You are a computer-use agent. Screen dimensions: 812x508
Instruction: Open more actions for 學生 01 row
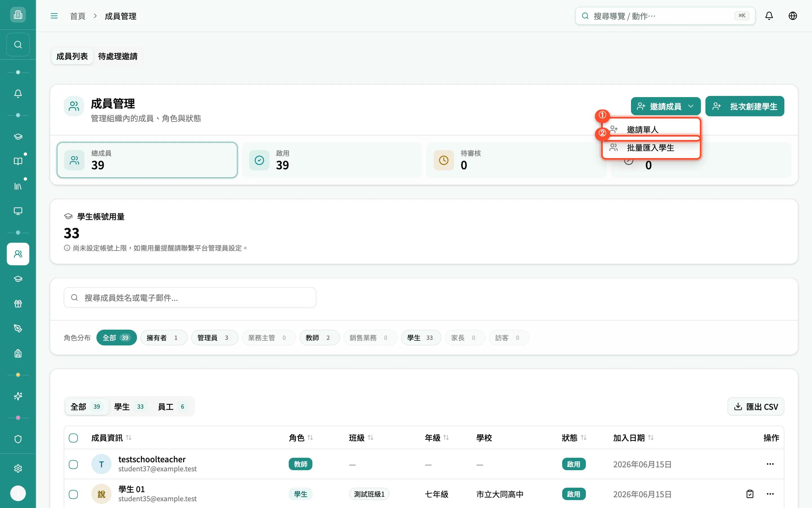click(x=770, y=494)
